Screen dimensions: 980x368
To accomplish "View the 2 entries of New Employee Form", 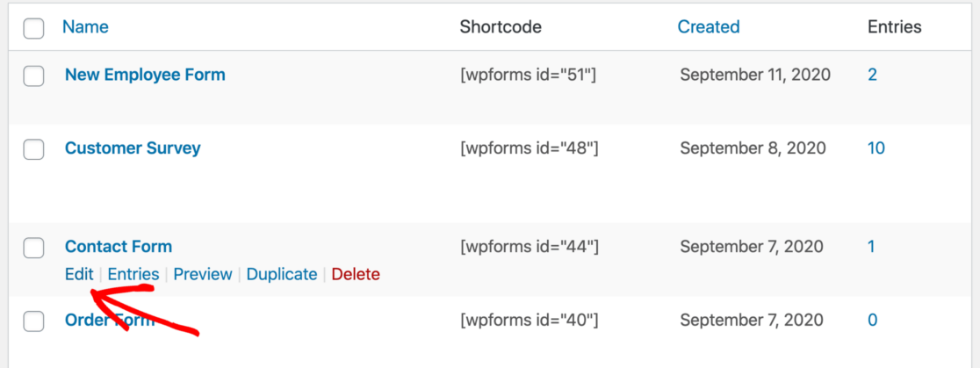I will point(872,75).
